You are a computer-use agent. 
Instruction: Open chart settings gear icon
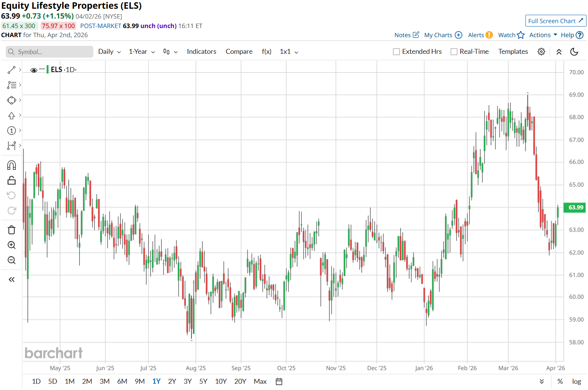tap(541, 52)
